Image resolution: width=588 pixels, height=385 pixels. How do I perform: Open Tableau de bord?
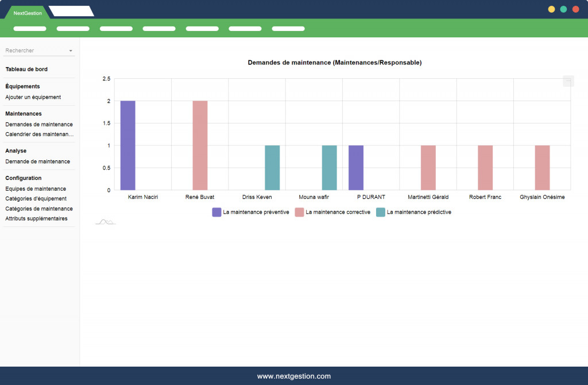26,69
